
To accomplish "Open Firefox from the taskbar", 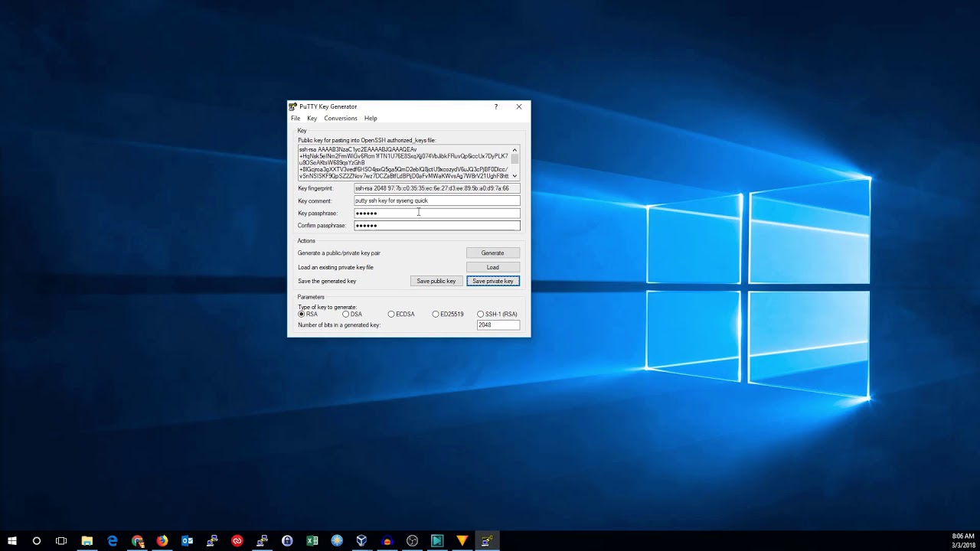I will point(162,541).
